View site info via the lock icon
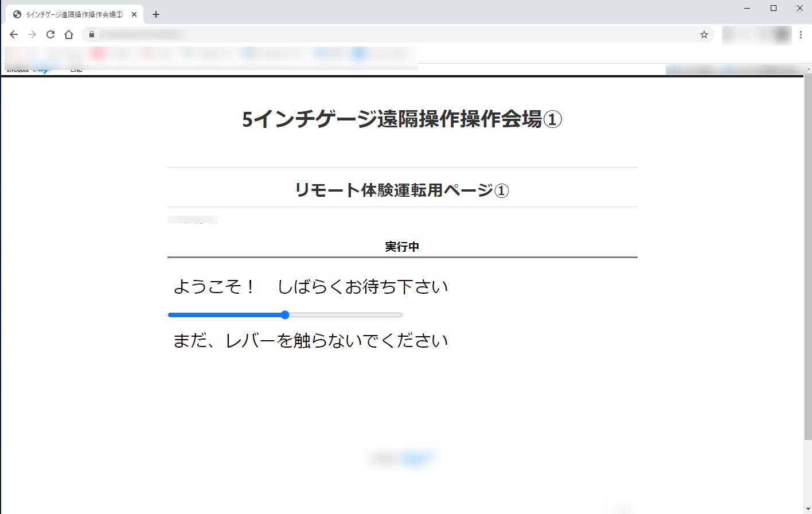Image resolution: width=812 pixels, height=514 pixels. click(91, 34)
